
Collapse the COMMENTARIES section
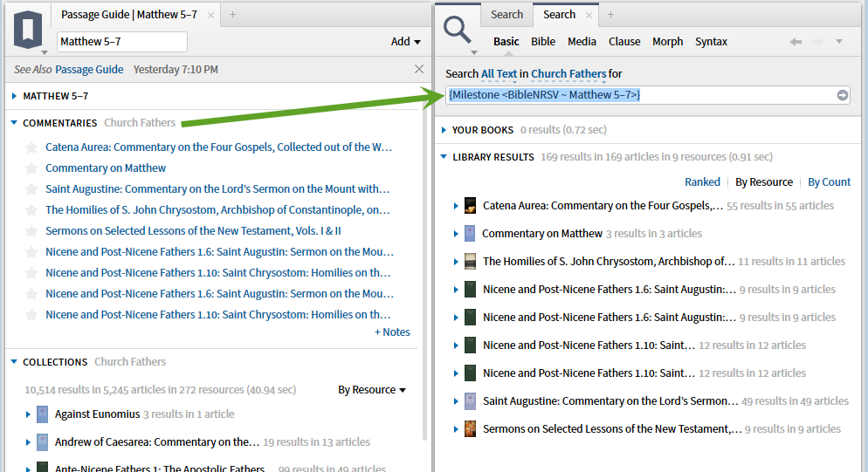[14, 123]
